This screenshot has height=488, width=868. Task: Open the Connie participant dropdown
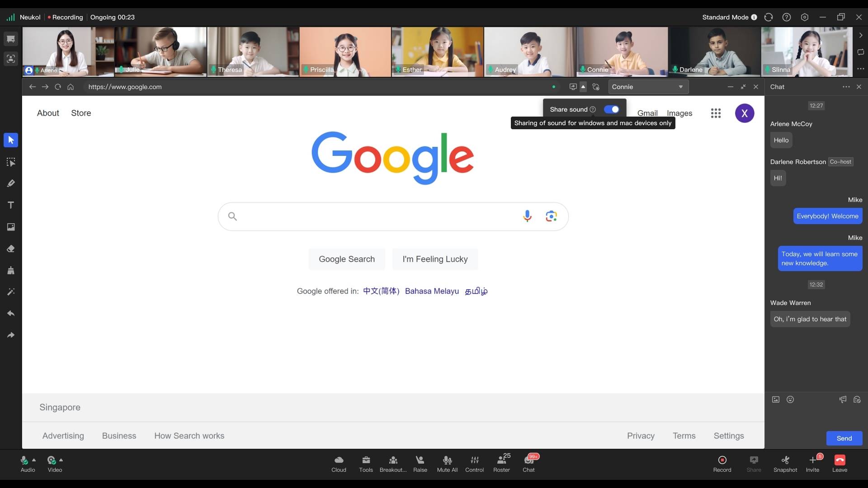click(x=648, y=87)
